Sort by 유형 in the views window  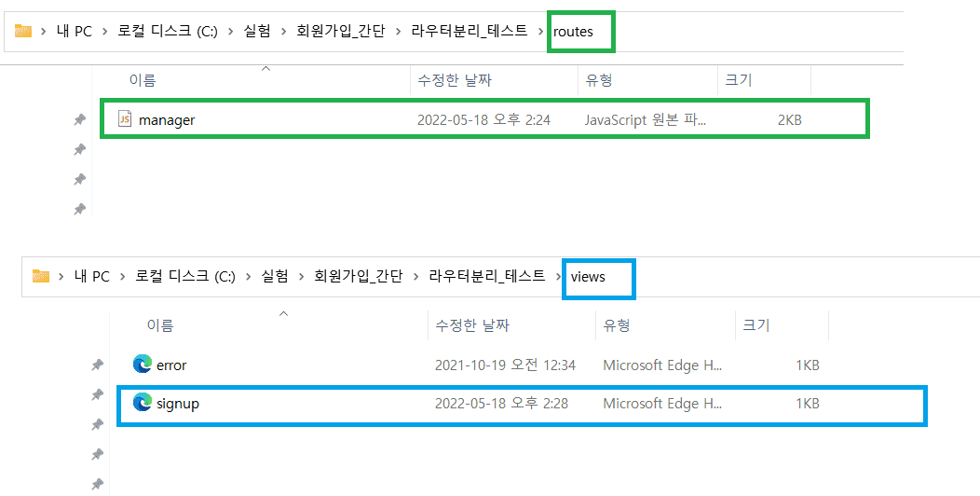pos(616,325)
